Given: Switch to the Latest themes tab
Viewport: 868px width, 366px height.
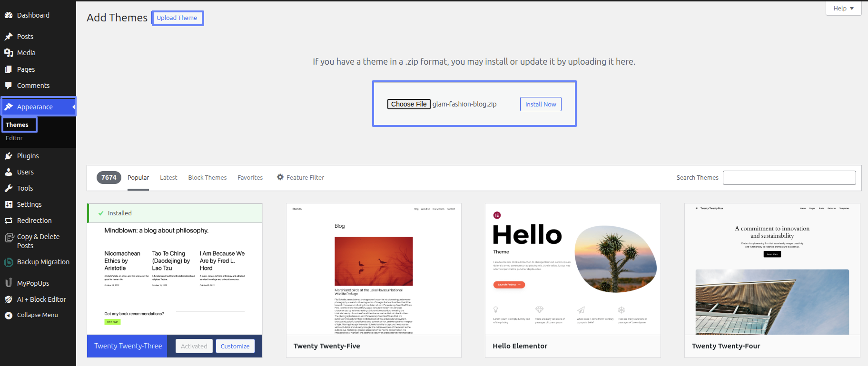Looking at the screenshot, I should [x=168, y=177].
